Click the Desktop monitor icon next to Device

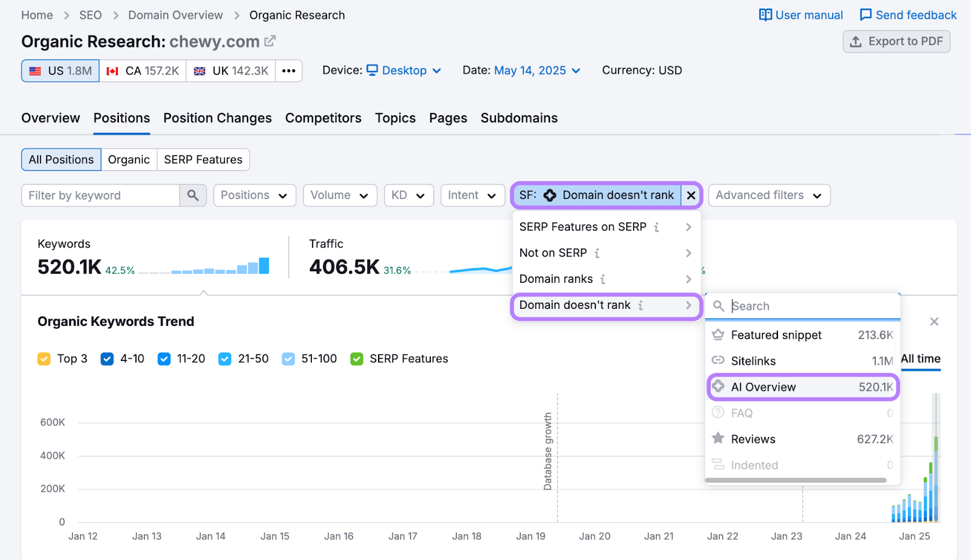click(372, 70)
